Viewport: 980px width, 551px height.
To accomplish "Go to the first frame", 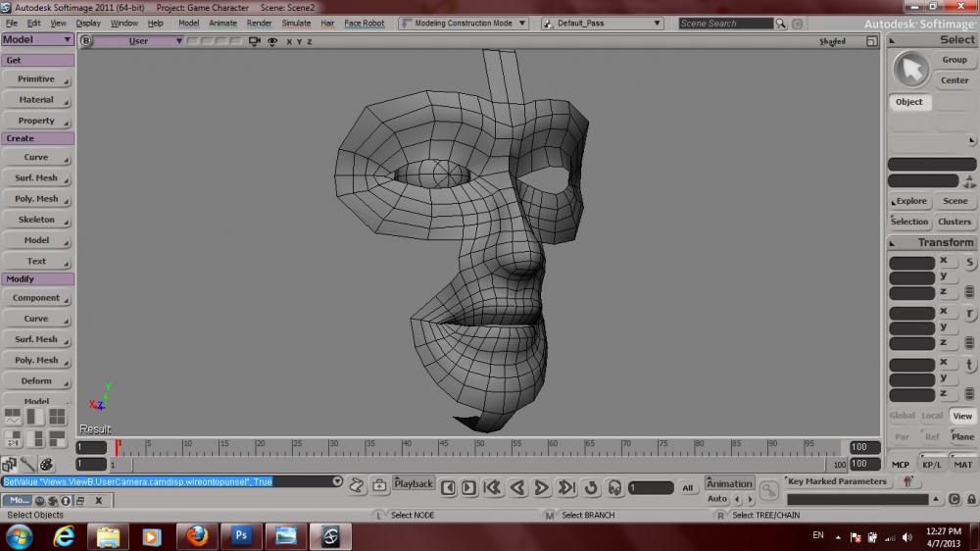I will 493,487.
